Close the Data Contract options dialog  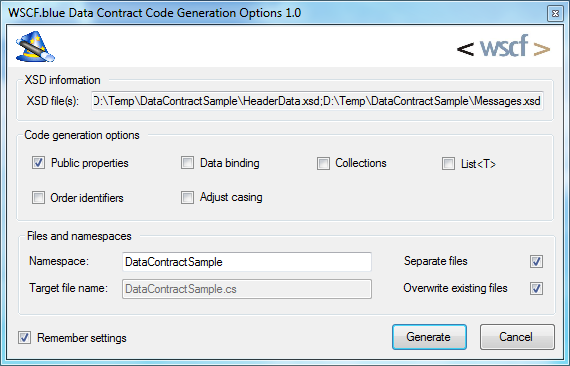[x=555, y=13]
